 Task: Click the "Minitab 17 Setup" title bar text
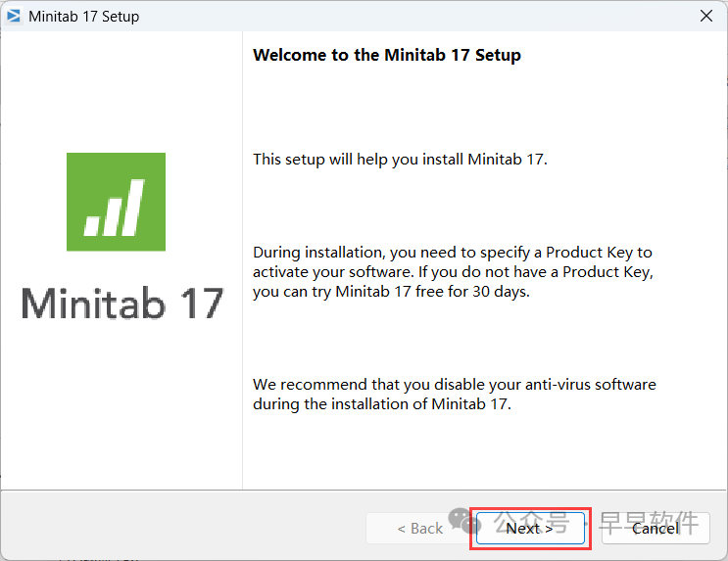coord(84,16)
